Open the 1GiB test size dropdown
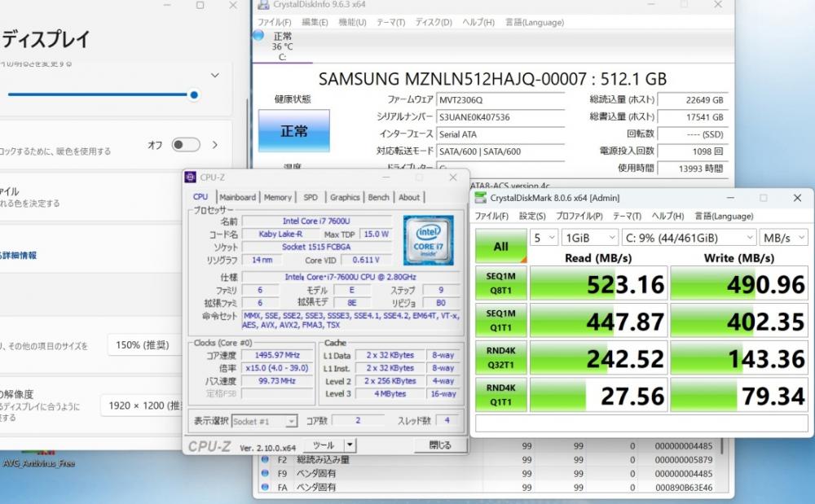 click(x=590, y=238)
